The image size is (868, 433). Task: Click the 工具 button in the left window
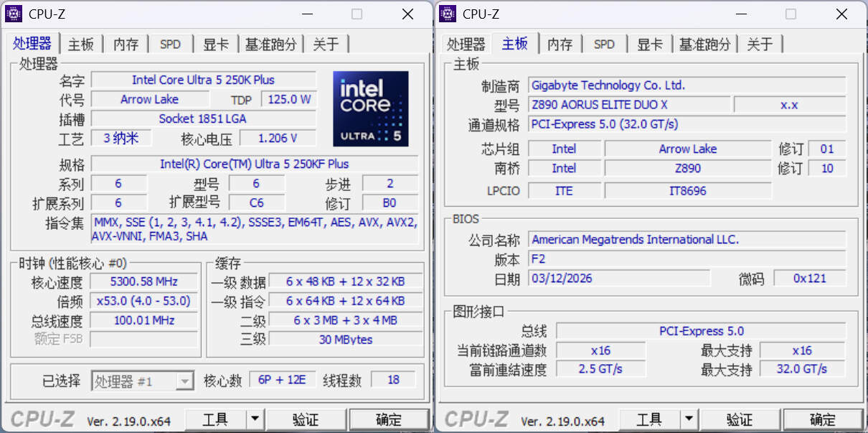coord(215,419)
